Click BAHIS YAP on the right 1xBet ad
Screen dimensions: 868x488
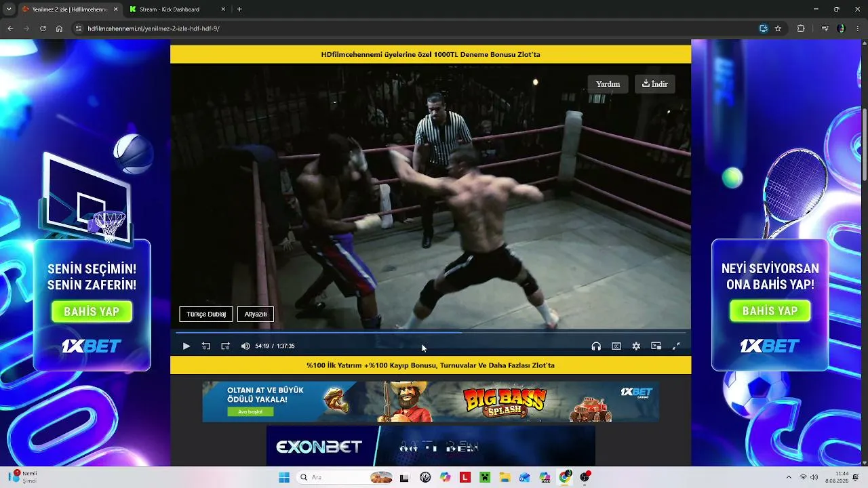(770, 311)
